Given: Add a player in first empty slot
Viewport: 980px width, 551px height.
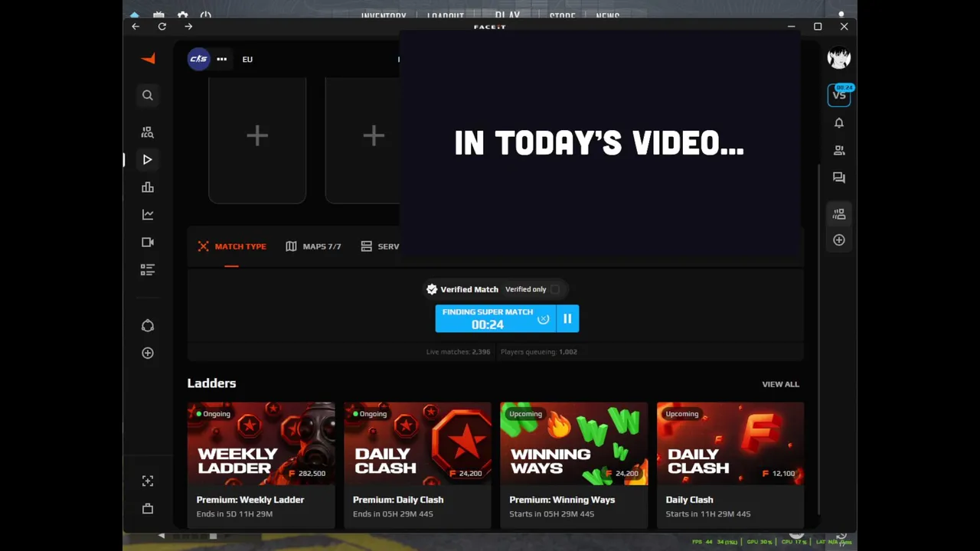Looking at the screenshot, I should (x=257, y=136).
